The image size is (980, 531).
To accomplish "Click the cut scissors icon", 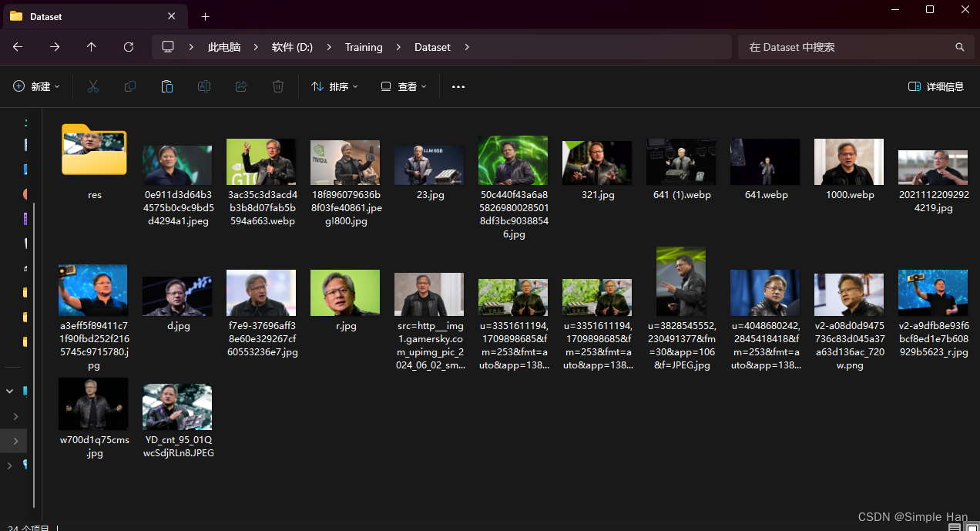I will pyautogui.click(x=93, y=86).
